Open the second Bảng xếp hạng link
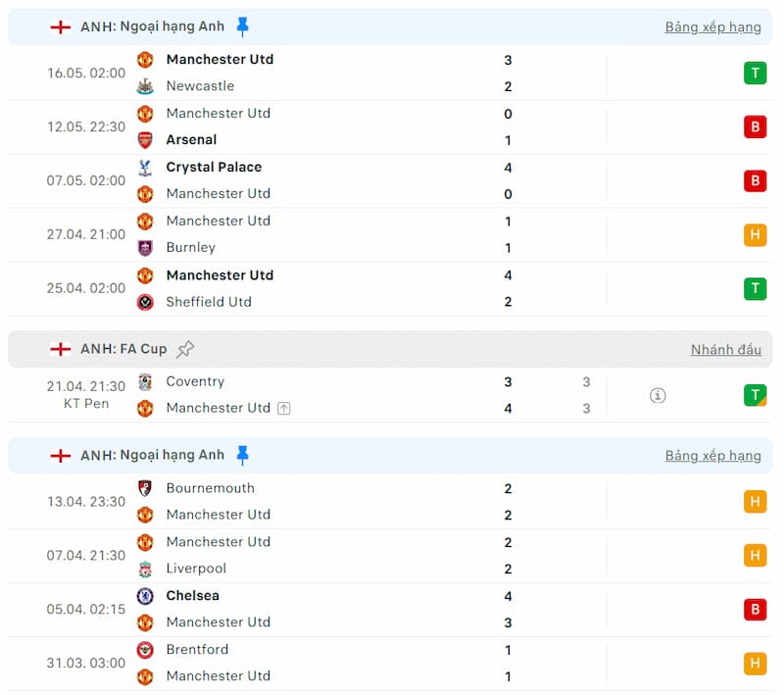Image resolution: width=784 pixels, height=695 pixels. pyautogui.click(x=712, y=456)
